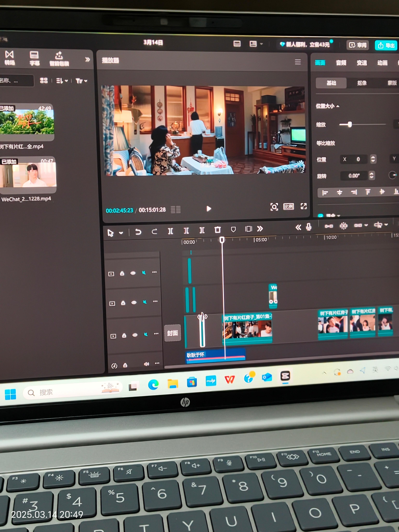The image size is (399, 532).
Task: Click the align left icon
Action: click(325, 193)
